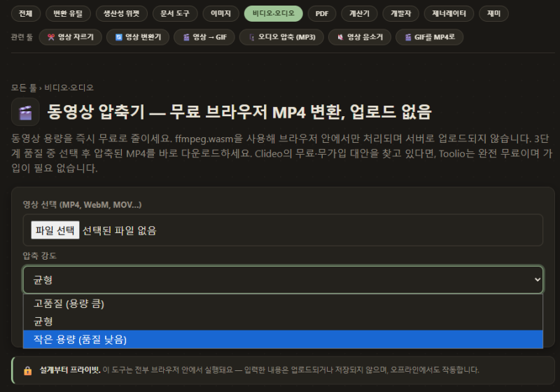This screenshot has height=392, width=560.
Task: Select the 전체 category tab
Action: pyautogui.click(x=25, y=13)
